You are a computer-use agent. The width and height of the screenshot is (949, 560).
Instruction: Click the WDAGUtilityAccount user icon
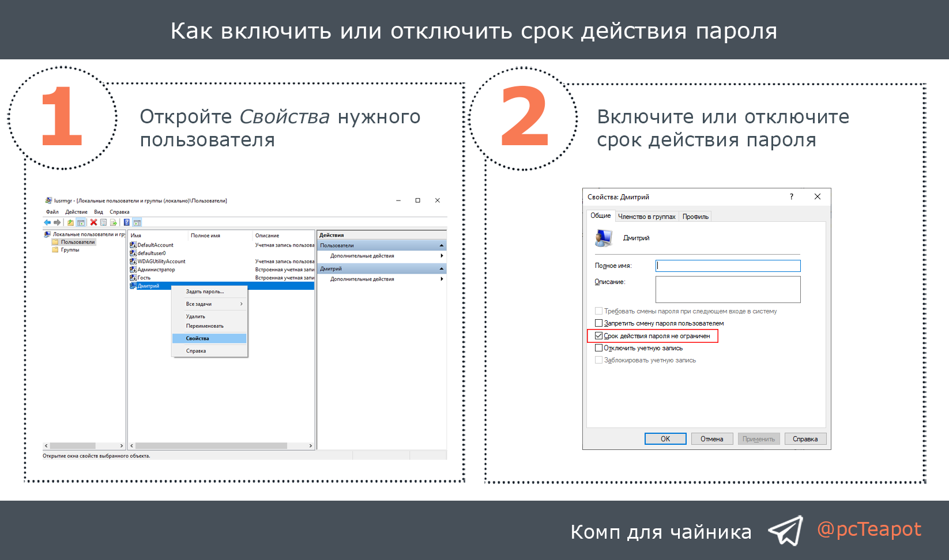[133, 261]
